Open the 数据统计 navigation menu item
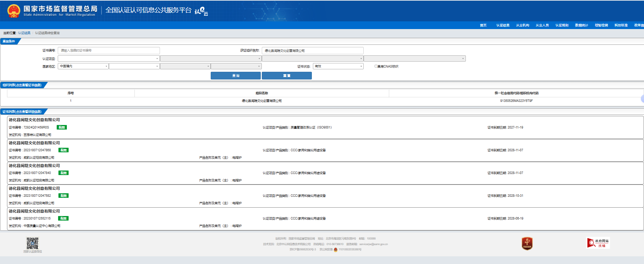This screenshot has width=644, height=264. [581, 25]
